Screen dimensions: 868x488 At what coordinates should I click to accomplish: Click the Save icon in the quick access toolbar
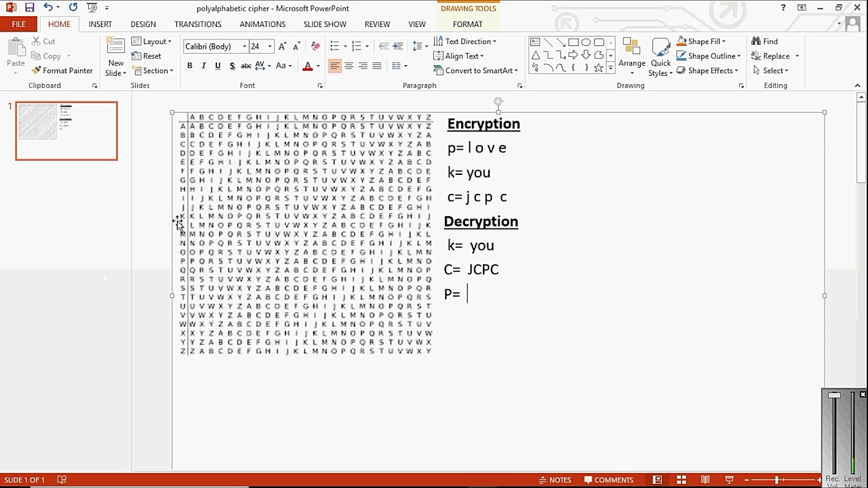pyautogui.click(x=29, y=8)
